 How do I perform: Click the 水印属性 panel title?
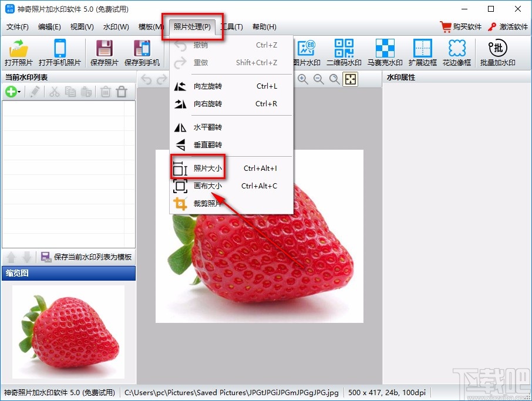(401, 77)
